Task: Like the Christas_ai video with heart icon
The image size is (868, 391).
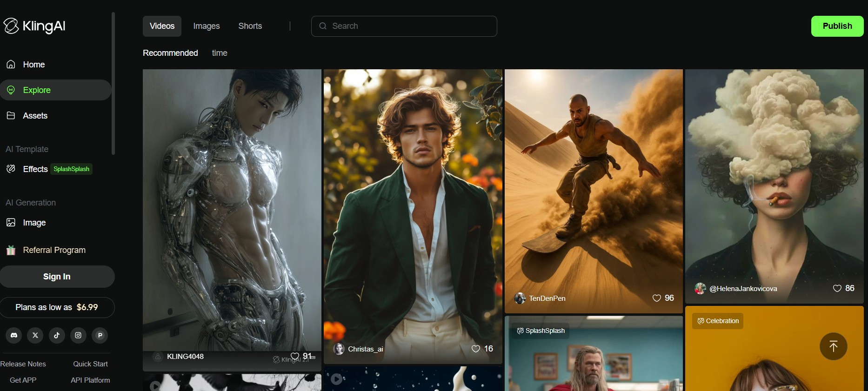Action: 476,349
